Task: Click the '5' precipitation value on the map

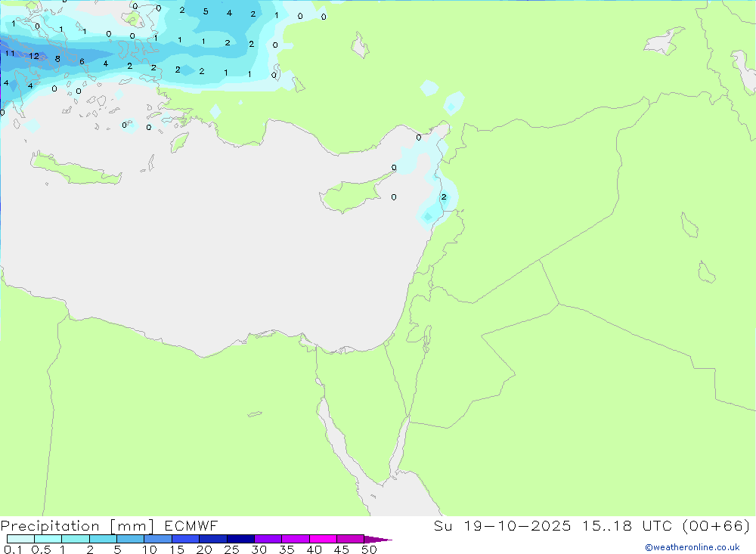Action: pos(206,11)
